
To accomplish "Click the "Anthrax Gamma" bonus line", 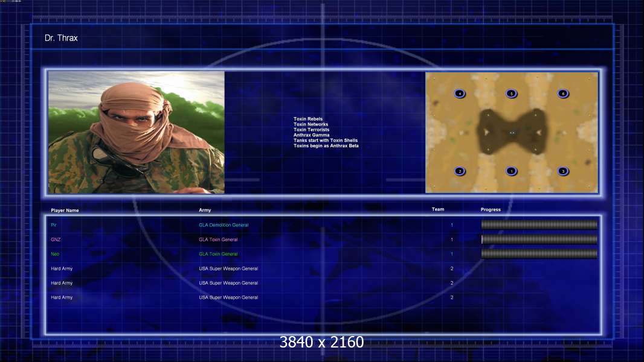I will click(311, 135).
